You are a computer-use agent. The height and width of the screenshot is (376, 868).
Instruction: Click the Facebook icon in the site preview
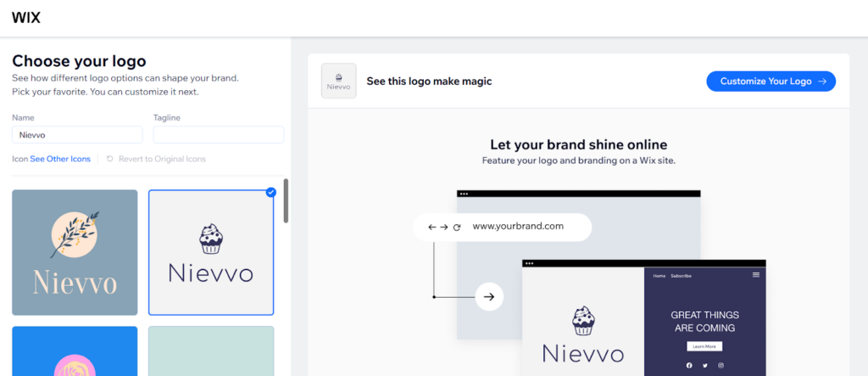[689, 365]
